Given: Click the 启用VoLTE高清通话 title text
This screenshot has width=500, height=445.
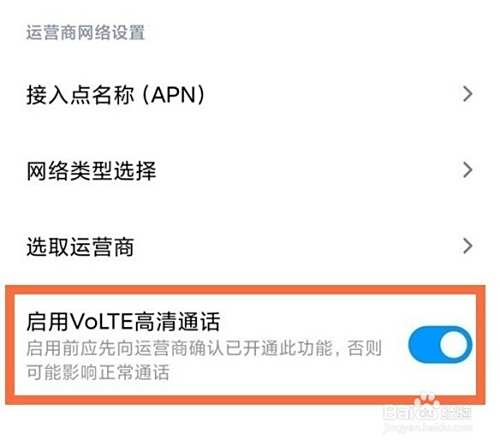Looking at the screenshot, I should coord(123,322).
